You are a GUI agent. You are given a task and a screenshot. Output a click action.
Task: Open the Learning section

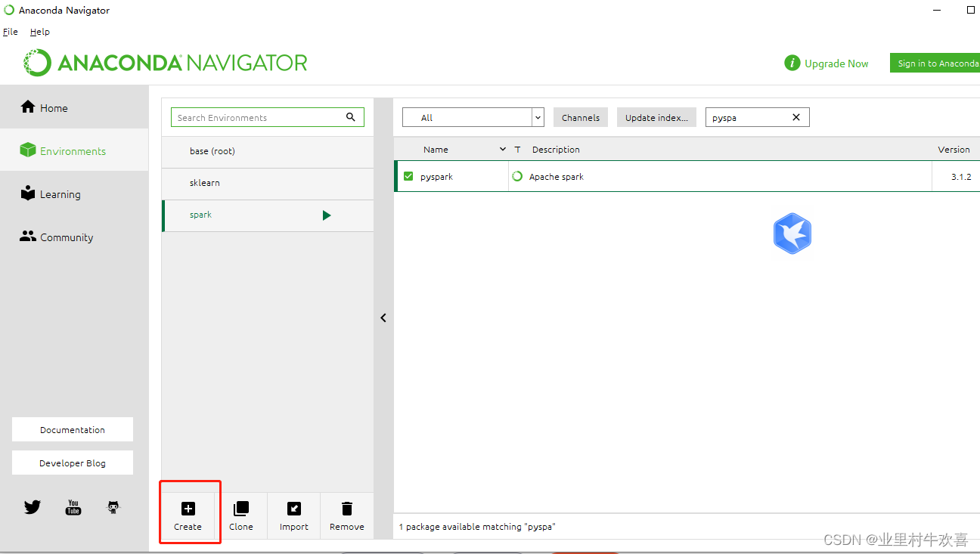(58, 193)
